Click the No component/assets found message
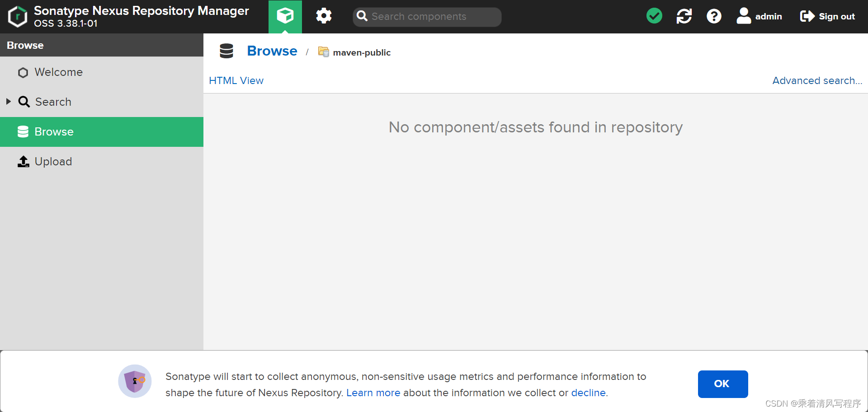This screenshot has height=412, width=868. (536, 127)
